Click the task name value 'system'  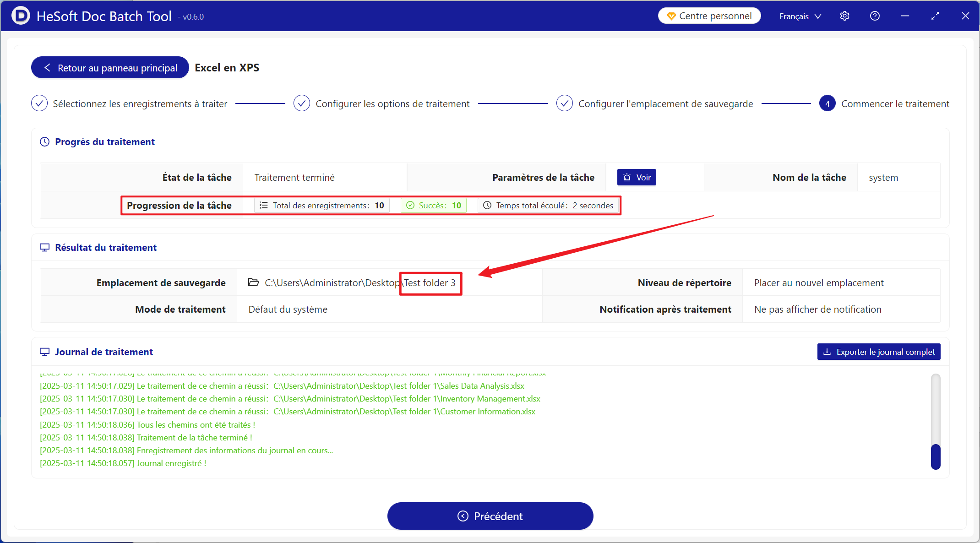tap(883, 178)
